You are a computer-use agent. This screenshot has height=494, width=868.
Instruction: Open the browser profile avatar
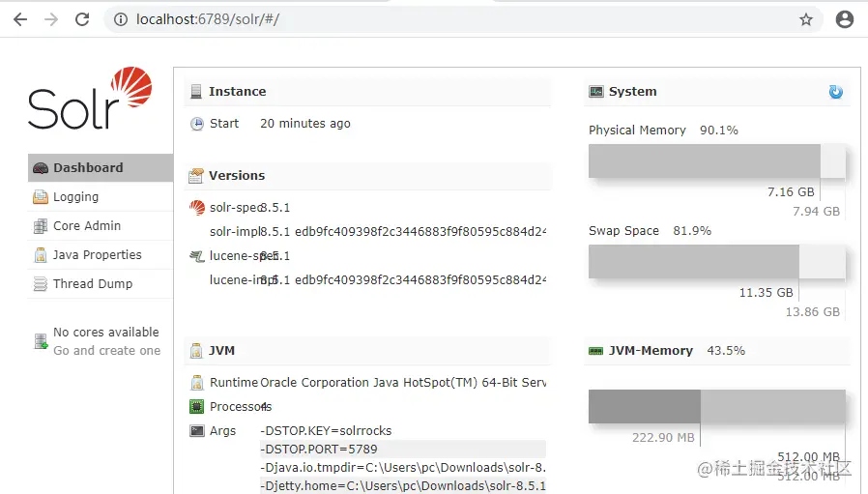tap(845, 19)
